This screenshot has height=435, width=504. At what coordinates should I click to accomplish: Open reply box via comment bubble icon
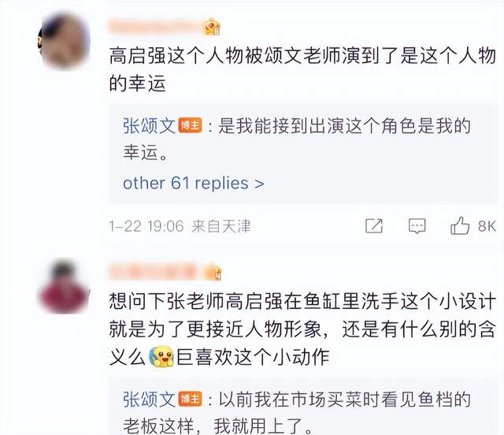pyautogui.click(x=417, y=226)
